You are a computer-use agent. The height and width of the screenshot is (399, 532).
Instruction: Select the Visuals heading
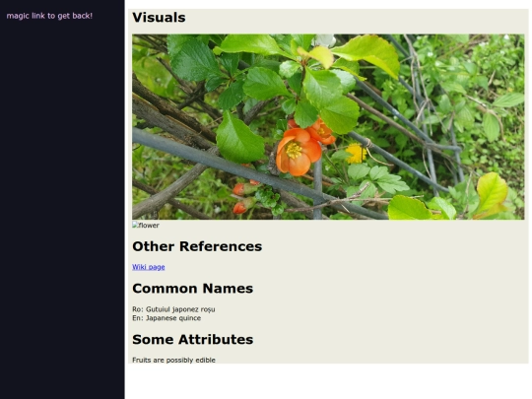coord(159,18)
